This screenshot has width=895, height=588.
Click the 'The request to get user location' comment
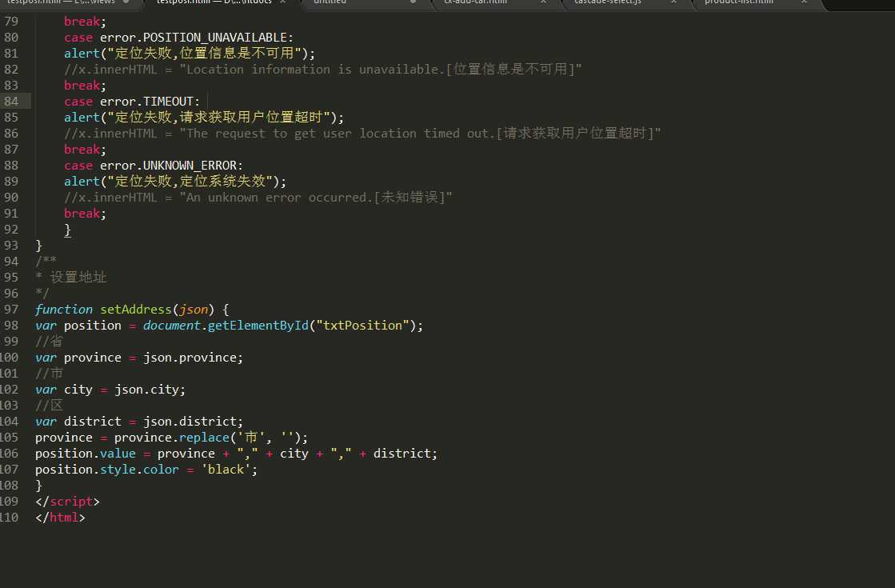(362, 134)
